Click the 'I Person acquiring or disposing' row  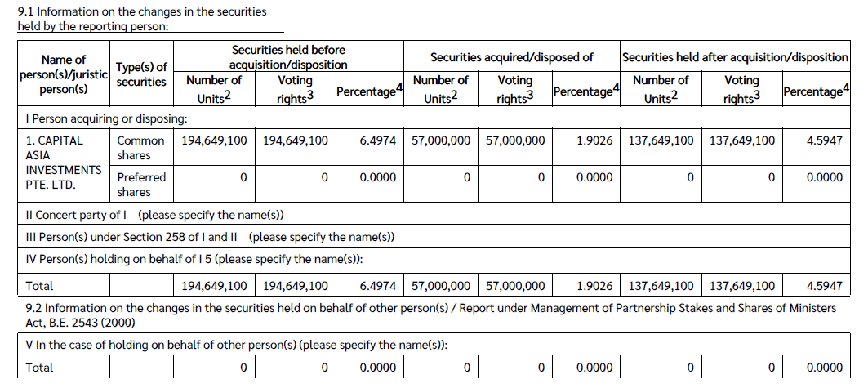point(108,119)
